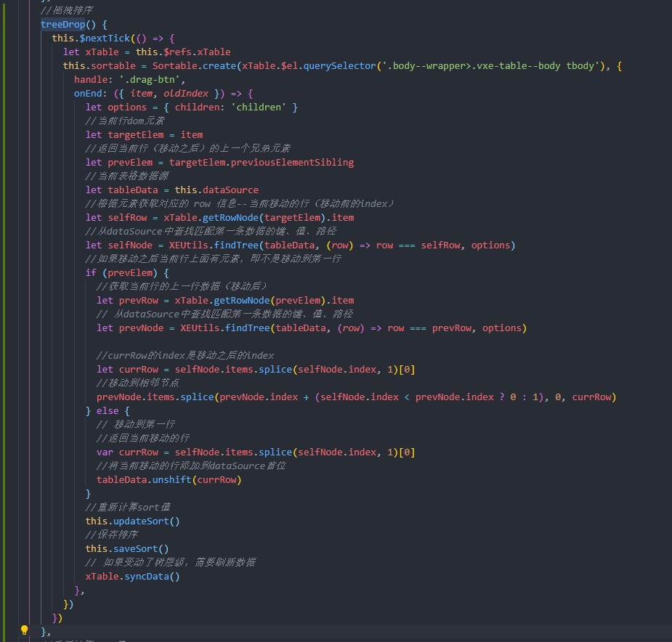Click the 'children' string literal
Image resolution: width=672 pixels, height=642 pixels.
coord(259,107)
